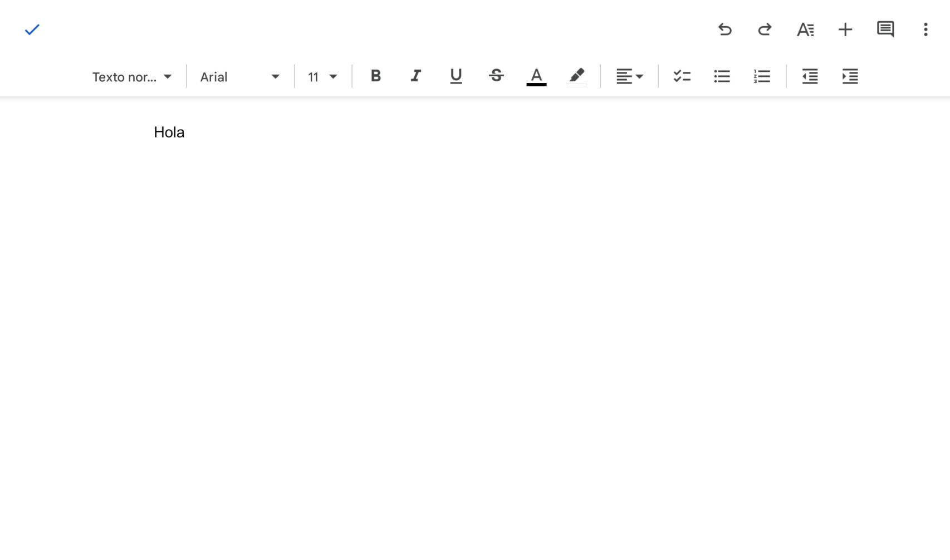Apply strikethrough formatting
Viewport: 950px width, 560px height.
click(x=496, y=76)
